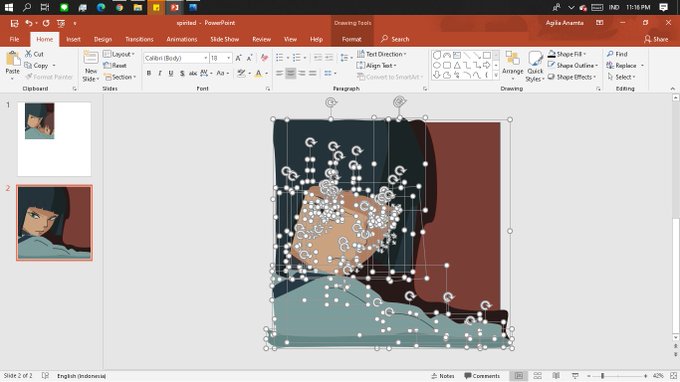Click Find in the Editing group

pos(617,54)
